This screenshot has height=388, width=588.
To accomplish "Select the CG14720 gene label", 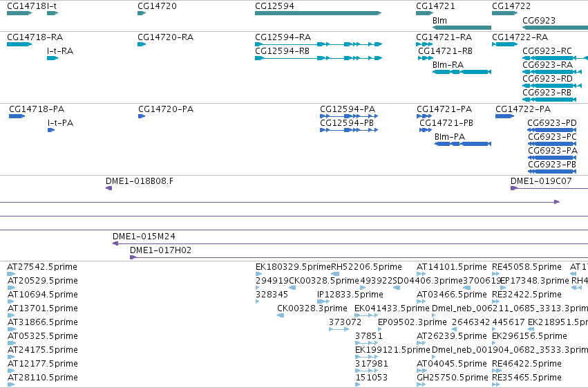I will [157, 6].
